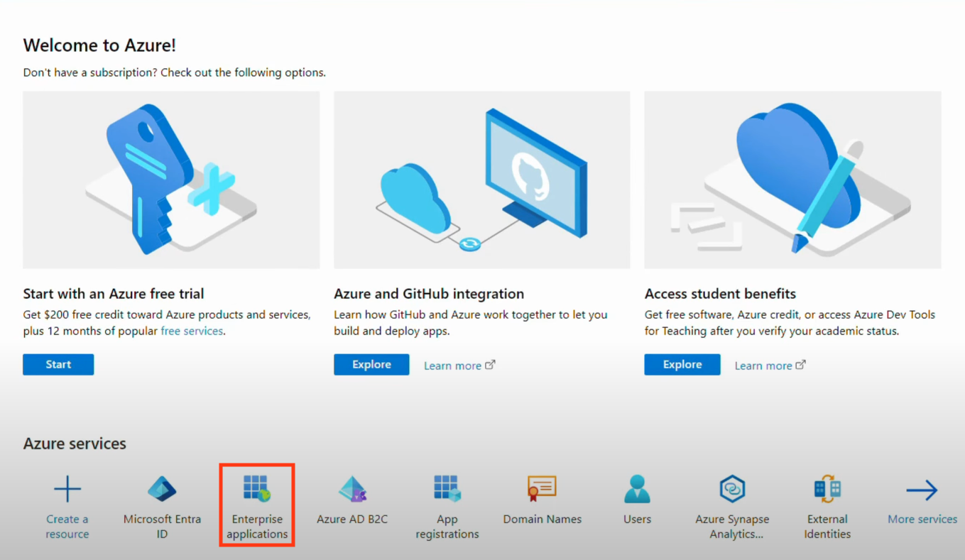Open the Users person icon
The height and width of the screenshot is (560, 965).
point(637,489)
